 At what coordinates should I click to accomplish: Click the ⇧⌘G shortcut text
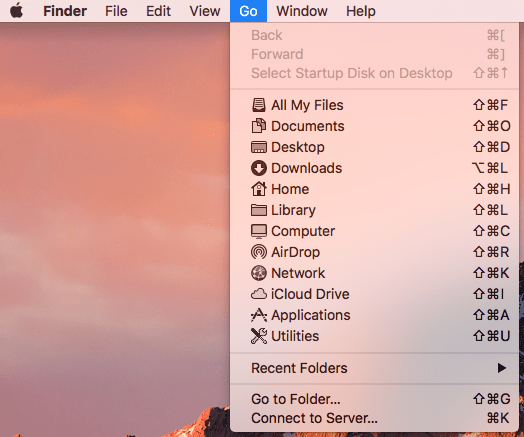click(x=491, y=399)
